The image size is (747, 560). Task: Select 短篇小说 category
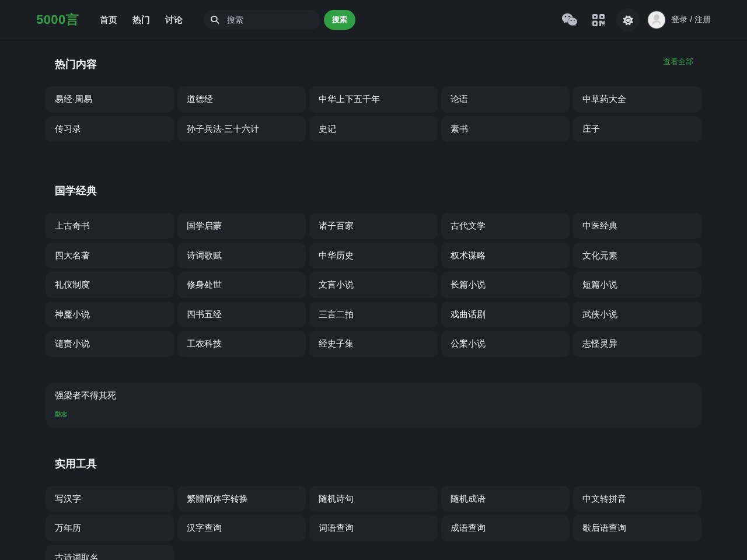(637, 285)
